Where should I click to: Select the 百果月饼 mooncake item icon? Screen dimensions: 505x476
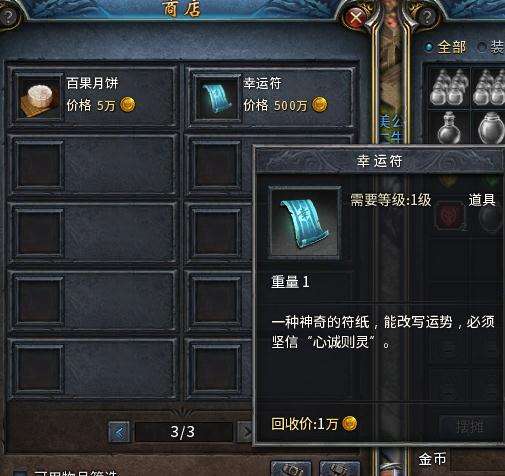(38, 97)
